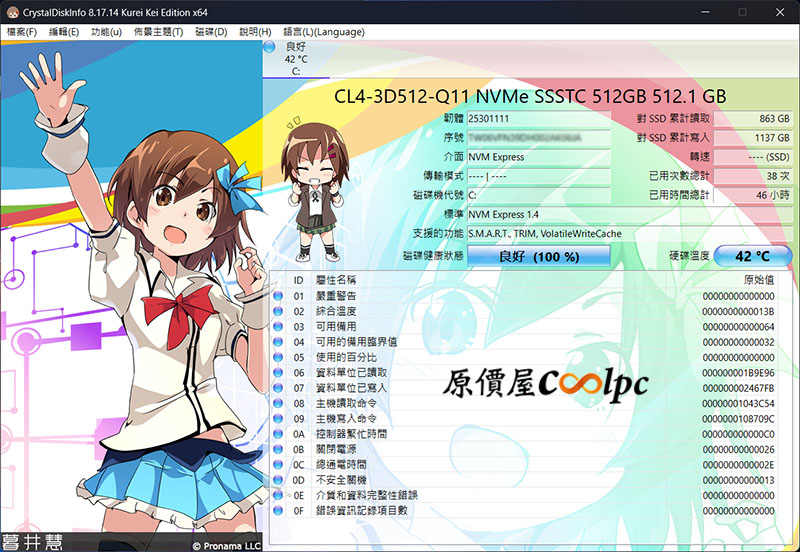Open the 功能(u) menu

(106, 32)
